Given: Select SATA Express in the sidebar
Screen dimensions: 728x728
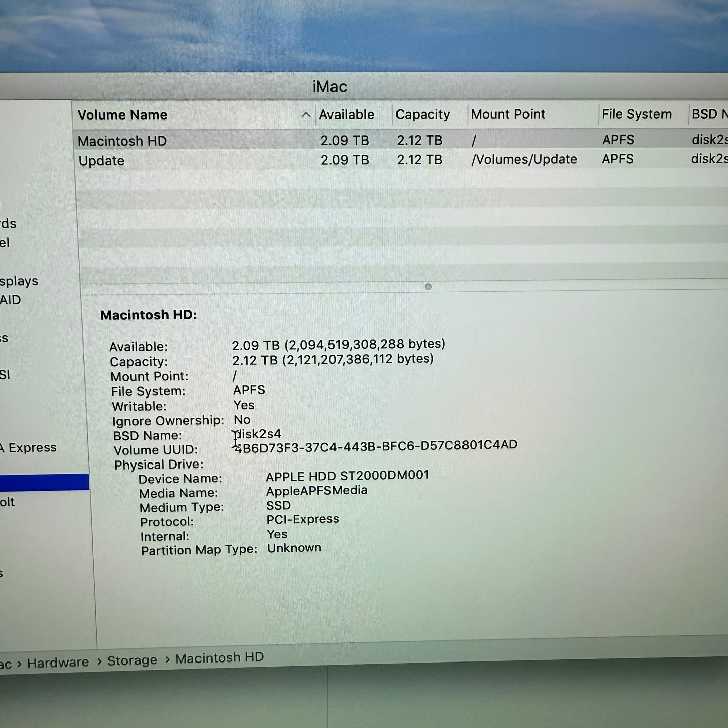Looking at the screenshot, I should click(29, 448).
